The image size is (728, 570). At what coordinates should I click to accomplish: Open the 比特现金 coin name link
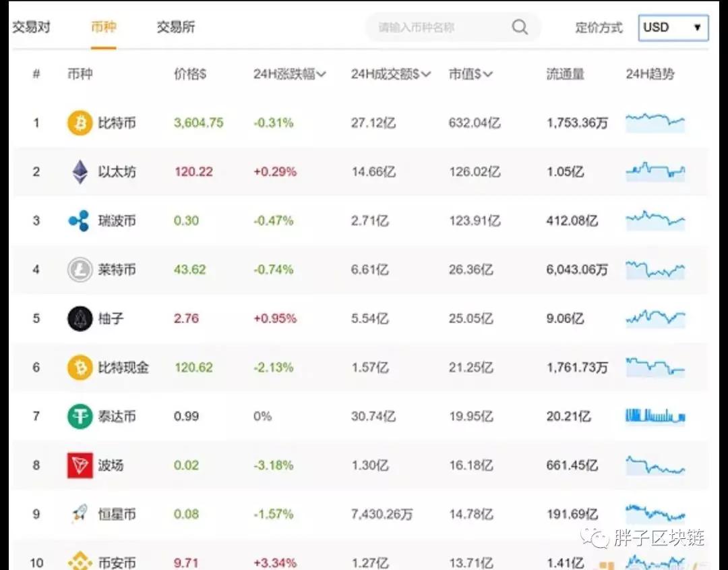[123, 368]
